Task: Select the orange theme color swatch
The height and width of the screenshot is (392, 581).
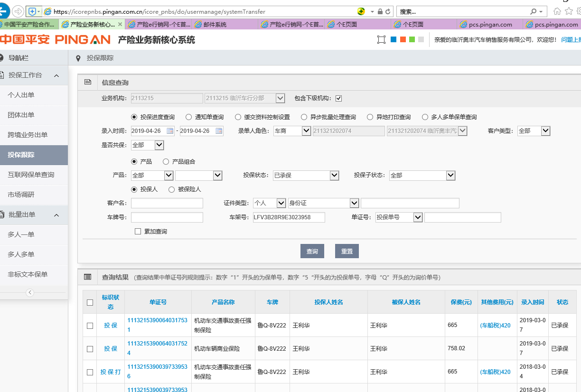Action: (x=403, y=40)
